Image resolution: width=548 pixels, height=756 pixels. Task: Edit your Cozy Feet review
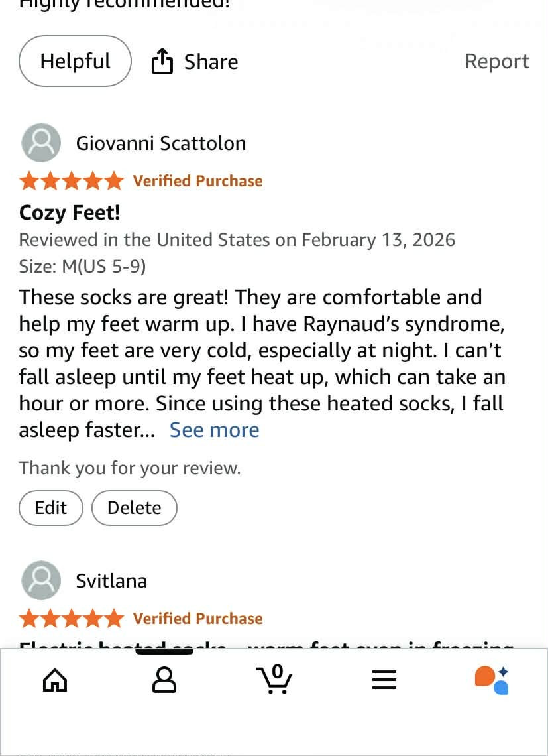pyautogui.click(x=51, y=507)
